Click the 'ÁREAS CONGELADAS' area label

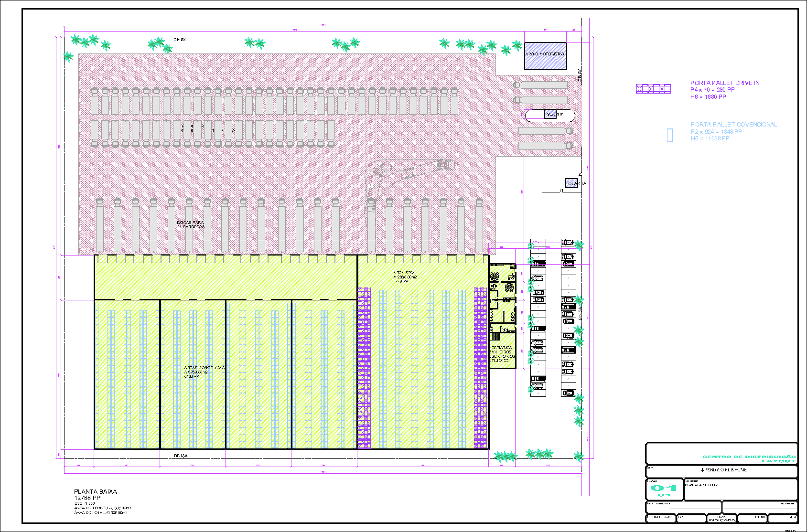point(204,368)
